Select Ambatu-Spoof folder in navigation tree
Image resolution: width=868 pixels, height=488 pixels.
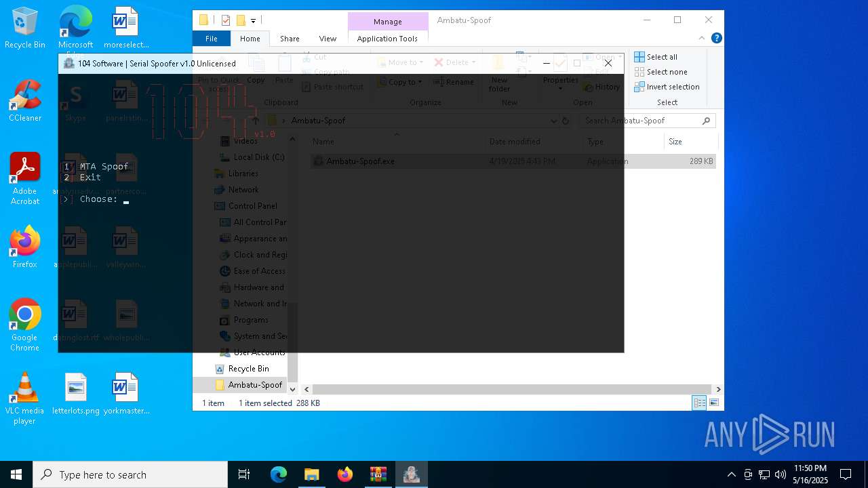(x=255, y=385)
